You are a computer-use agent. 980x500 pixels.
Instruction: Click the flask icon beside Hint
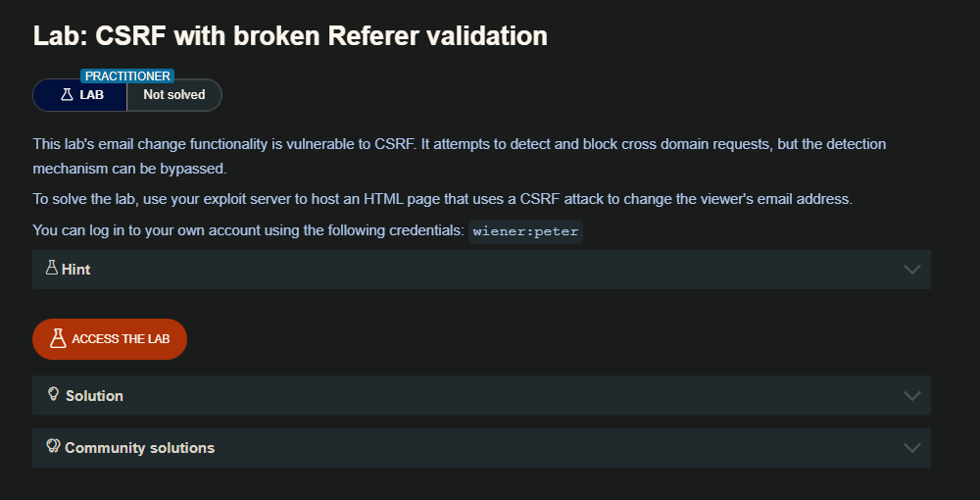coord(52,268)
